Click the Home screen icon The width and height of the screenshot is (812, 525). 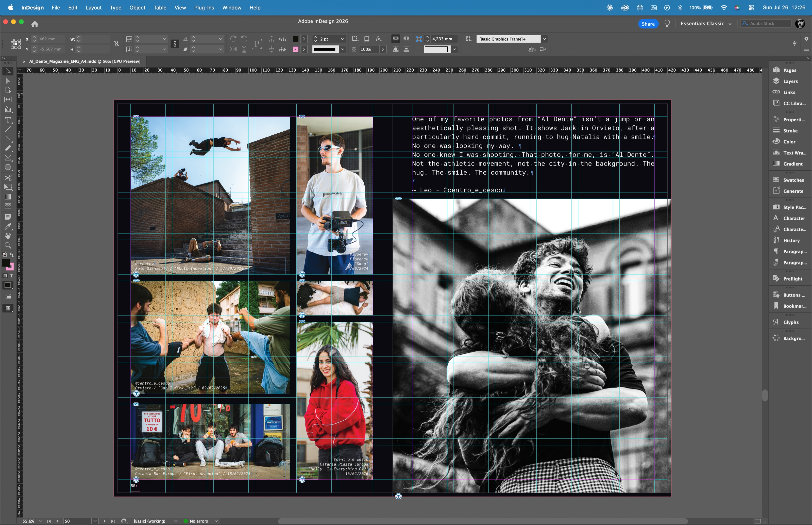[x=35, y=24]
